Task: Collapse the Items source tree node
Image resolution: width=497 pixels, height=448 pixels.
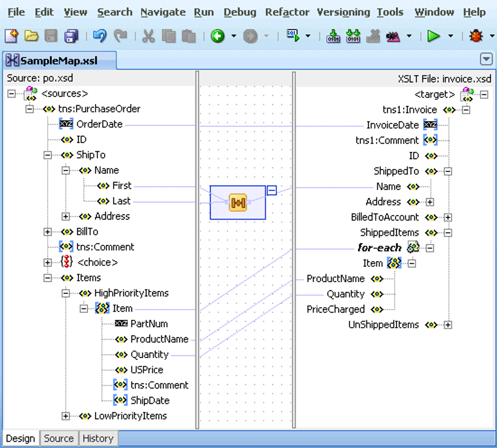Action: point(47,278)
